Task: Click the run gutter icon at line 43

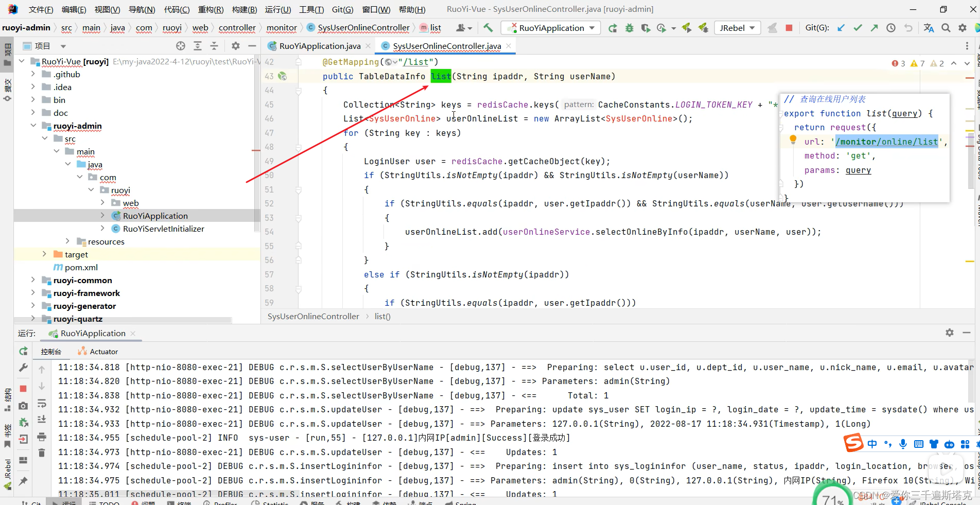Action: (x=282, y=76)
